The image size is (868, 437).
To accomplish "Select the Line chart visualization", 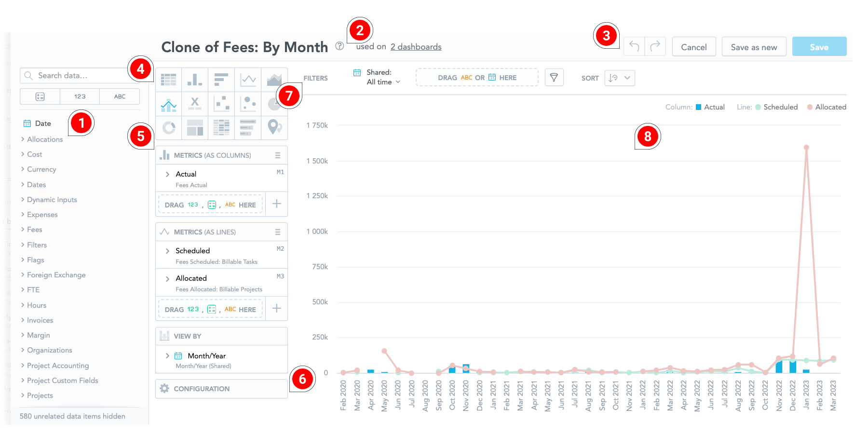I will 248,80.
